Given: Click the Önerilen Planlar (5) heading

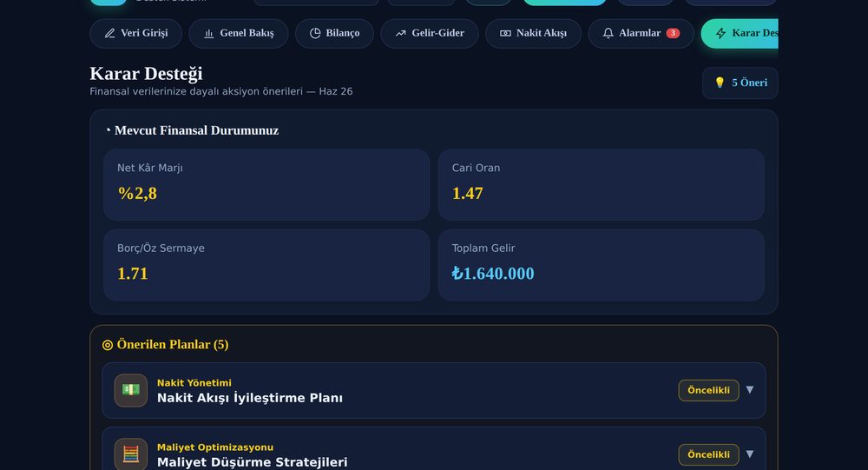Looking at the screenshot, I should (x=173, y=344).
